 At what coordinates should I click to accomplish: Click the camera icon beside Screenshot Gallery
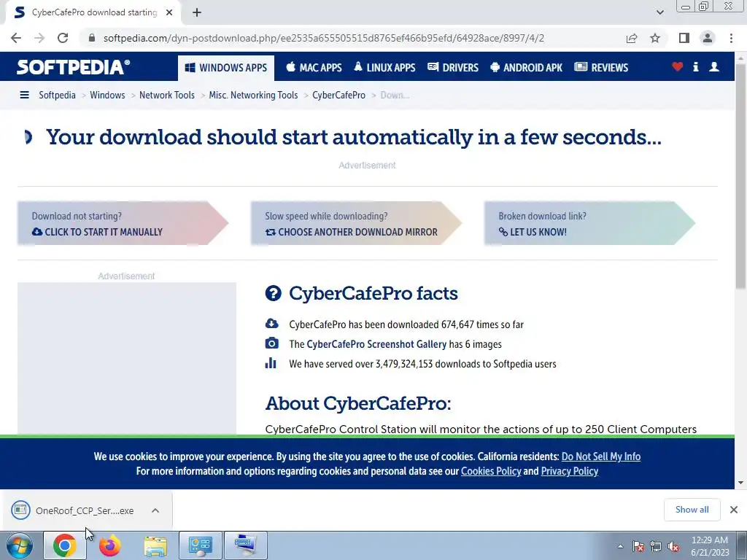point(271,343)
